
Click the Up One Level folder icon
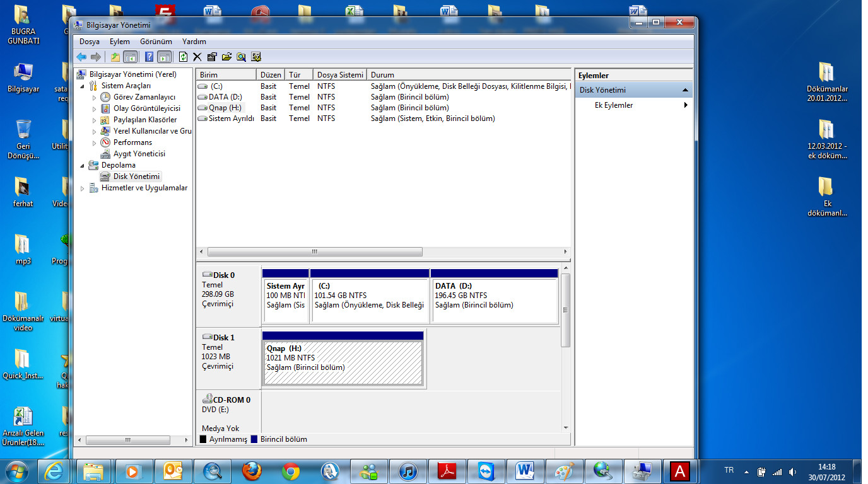click(115, 57)
